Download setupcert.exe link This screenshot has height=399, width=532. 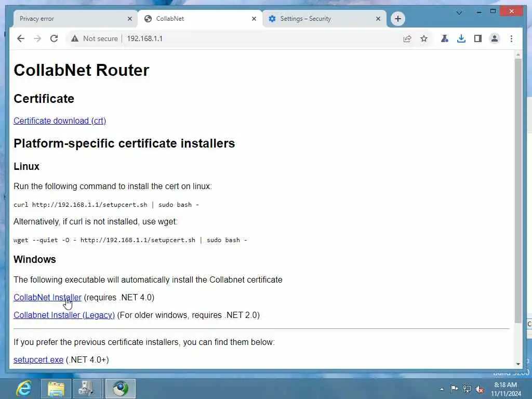tap(38, 360)
